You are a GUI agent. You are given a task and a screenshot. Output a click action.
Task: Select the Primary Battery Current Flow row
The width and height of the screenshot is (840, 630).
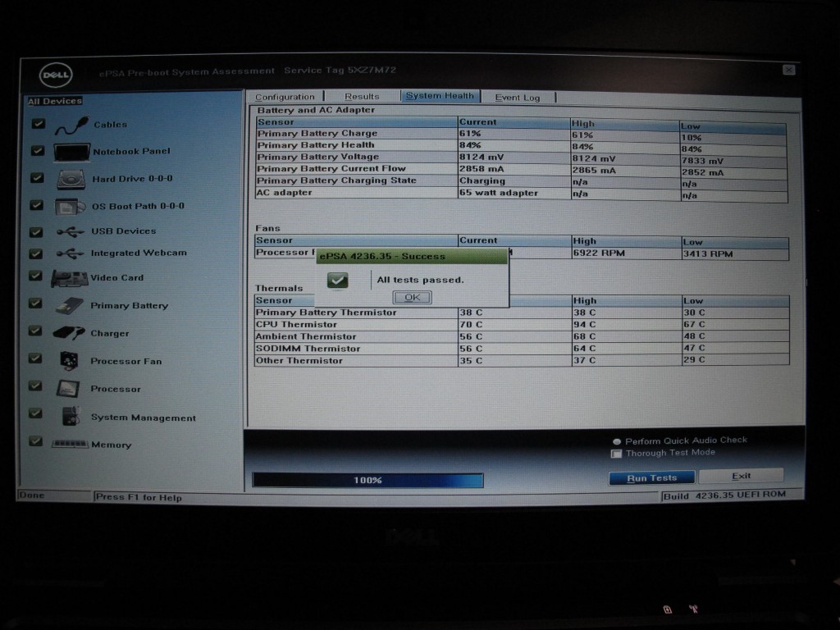[x=521, y=169]
